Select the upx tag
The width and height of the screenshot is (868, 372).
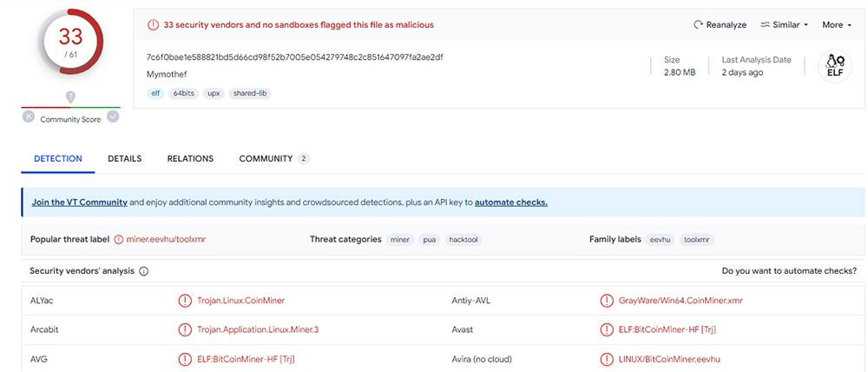tap(214, 94)
